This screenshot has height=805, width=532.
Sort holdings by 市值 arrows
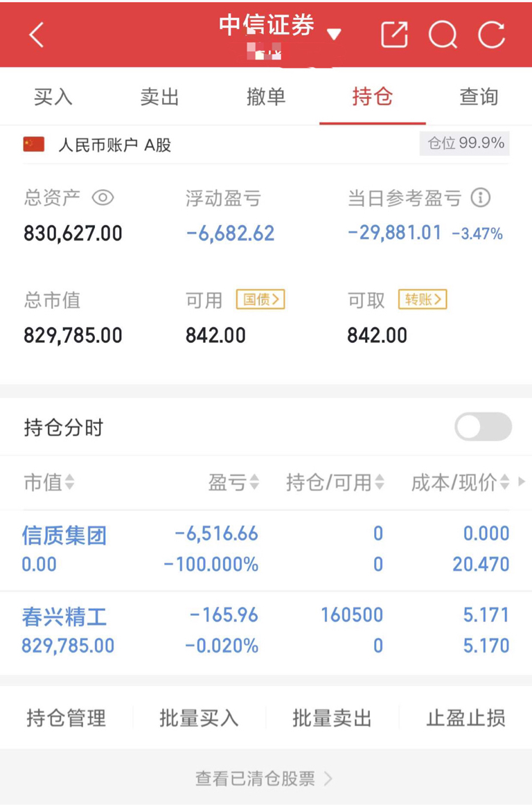click(x=69, y=482)
